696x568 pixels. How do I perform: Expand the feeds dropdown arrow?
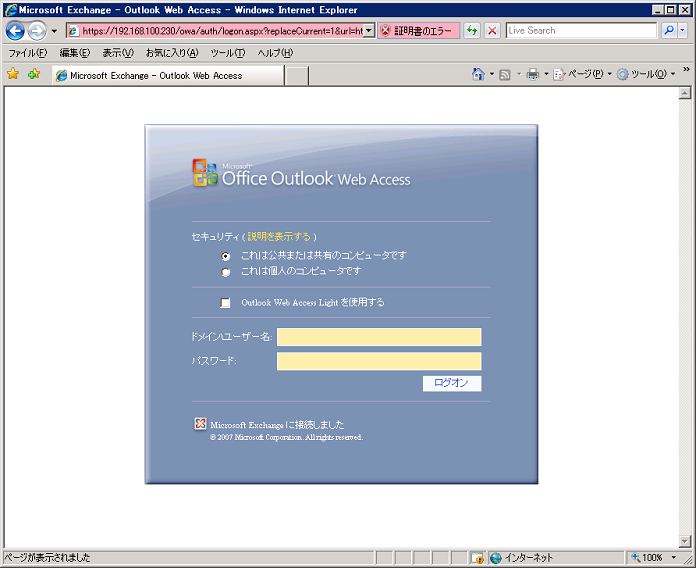coord(519,74)
